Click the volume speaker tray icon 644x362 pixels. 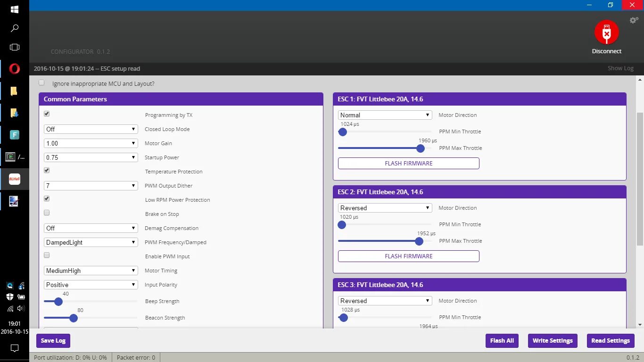pos(21,309)
